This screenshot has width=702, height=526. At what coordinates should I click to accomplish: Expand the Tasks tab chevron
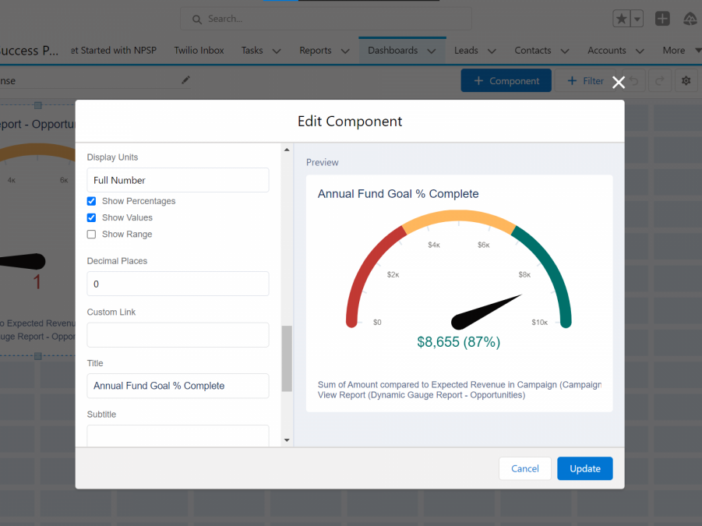pyautogui.click(x=277, y=51)
